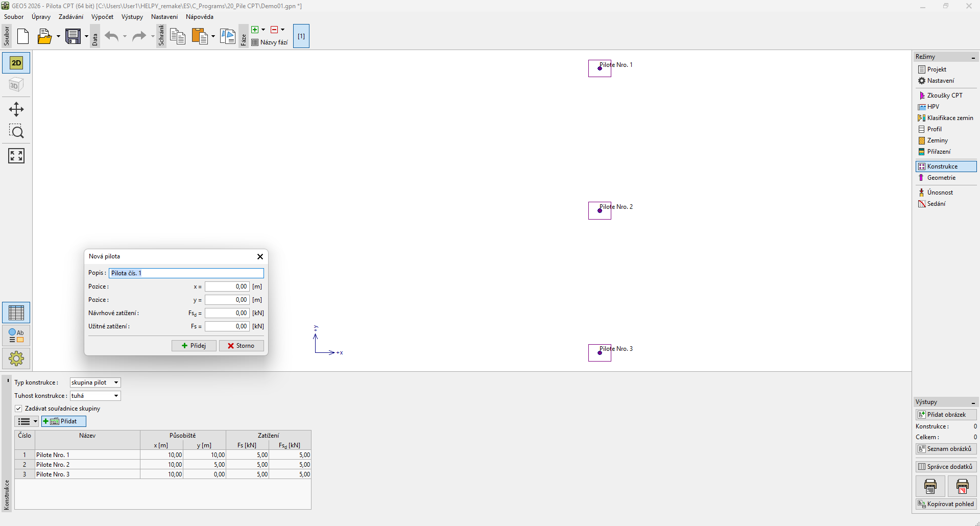Switch to 3D view mode
The height and width of the screenshot is (526, 980).
point(16,85)
